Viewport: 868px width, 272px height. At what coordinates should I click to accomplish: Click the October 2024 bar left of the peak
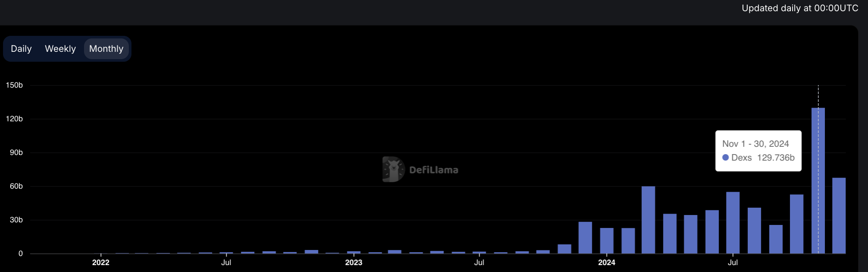point(796,225)
